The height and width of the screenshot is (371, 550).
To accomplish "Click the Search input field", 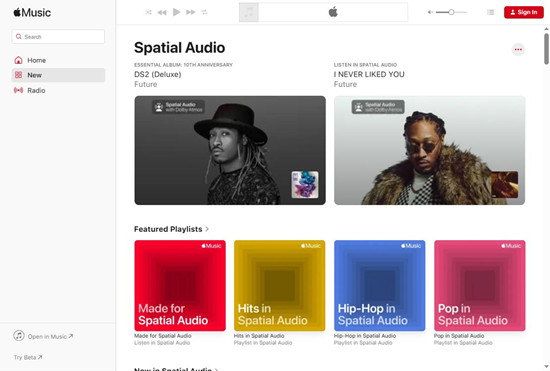I will [58, 37].
